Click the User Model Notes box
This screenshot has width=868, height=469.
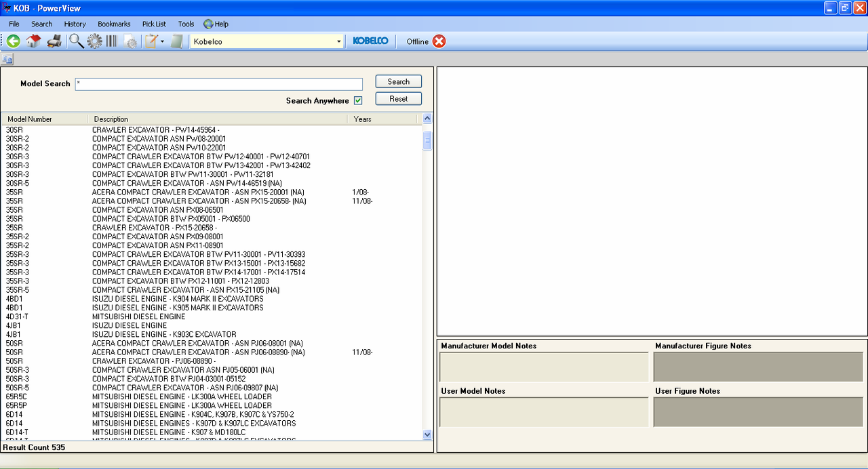[x=544, y=412]
